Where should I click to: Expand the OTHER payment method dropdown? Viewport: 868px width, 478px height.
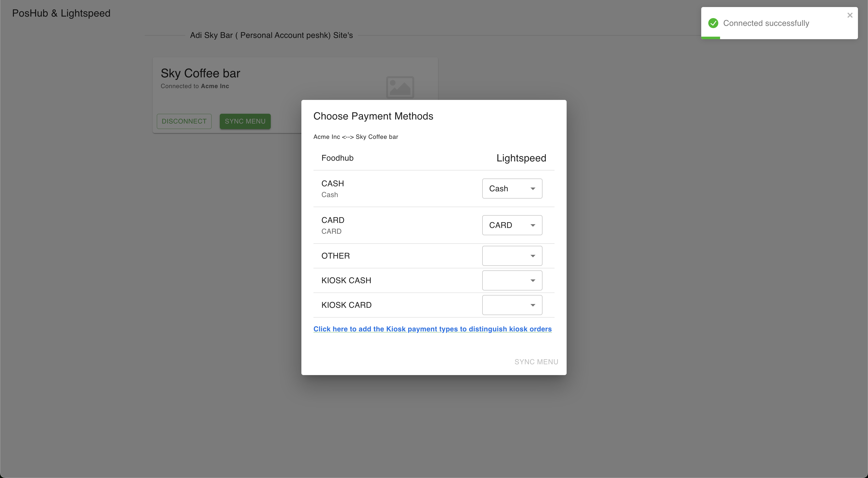point(512,256)
